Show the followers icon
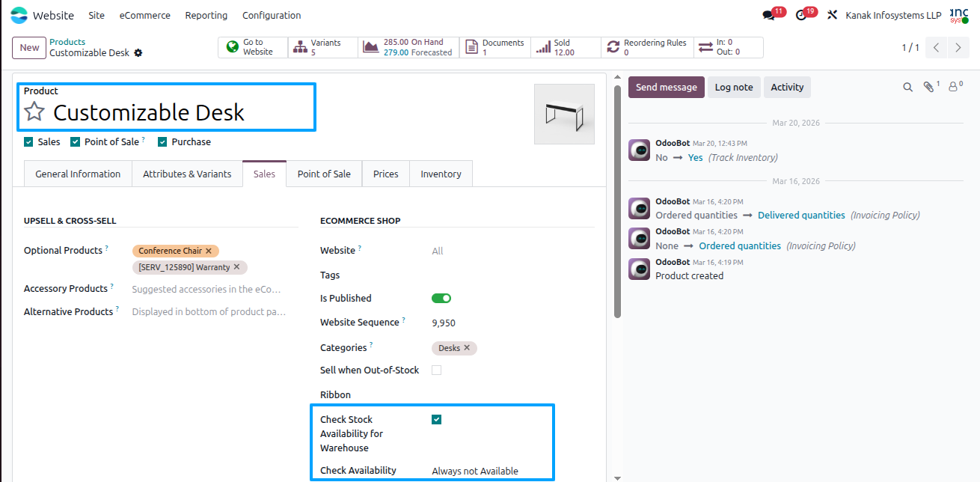980x482 pixels. pyautogui.click(x=954, y=87)
